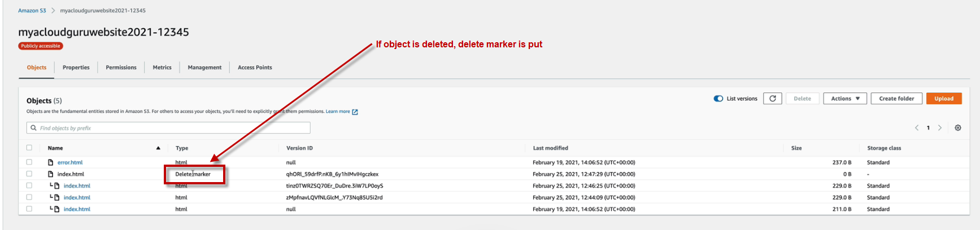The image size is (980, 230).
Task: Open the Actions dropdown menu
Action: 845,99
